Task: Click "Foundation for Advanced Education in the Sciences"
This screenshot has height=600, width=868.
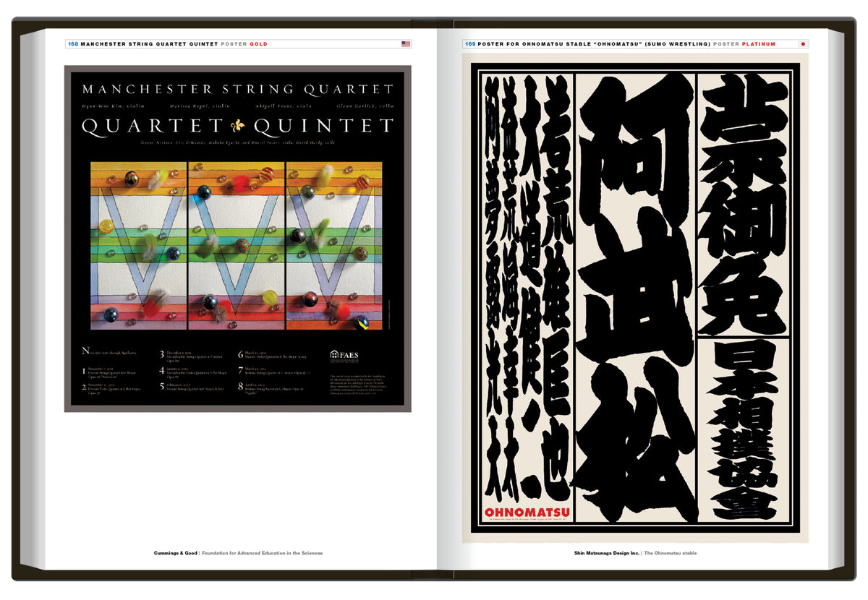Action: pyautogui.click(x=263, y=553)
